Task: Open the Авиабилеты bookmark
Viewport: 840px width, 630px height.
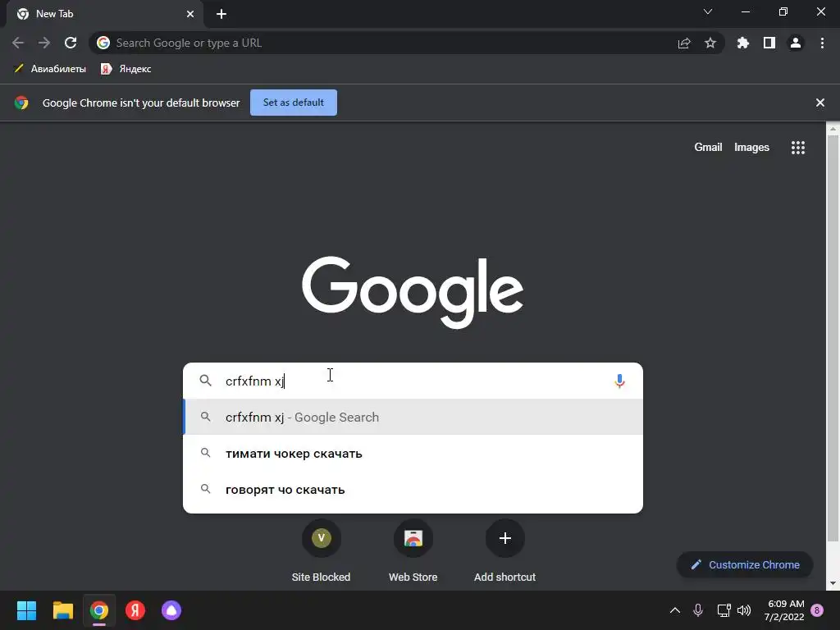Action: (x=50, y=69)
